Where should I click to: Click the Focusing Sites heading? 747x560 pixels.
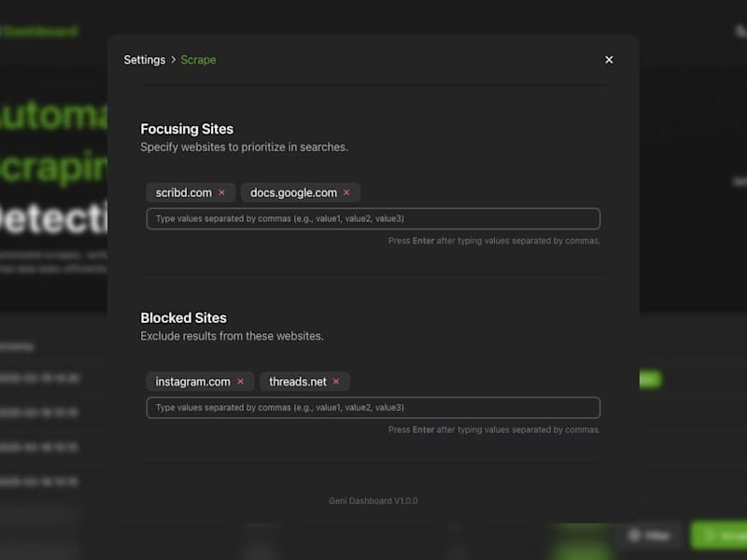click(187, 129)
